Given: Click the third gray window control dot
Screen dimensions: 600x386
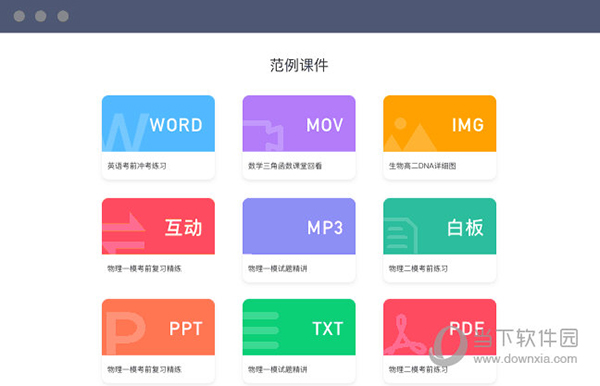Looking at the screenshot, I should click(x=63, y=16).
